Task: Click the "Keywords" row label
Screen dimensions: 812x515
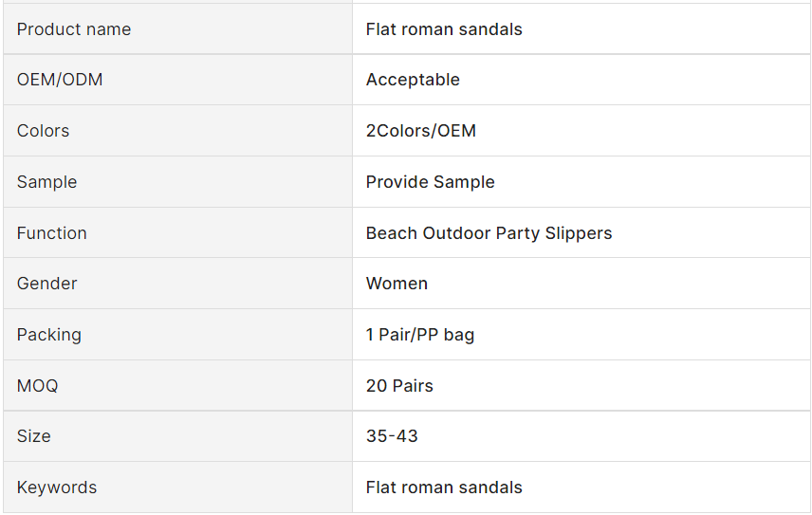Action: click(x=57, y=487)
